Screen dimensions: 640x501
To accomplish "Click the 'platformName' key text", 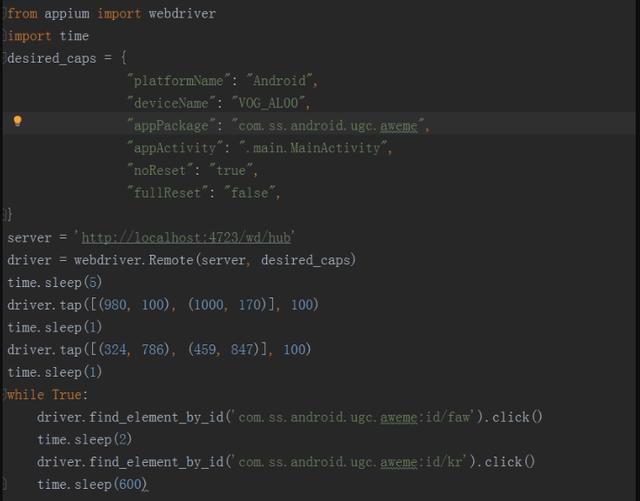I will pos(178,80).
